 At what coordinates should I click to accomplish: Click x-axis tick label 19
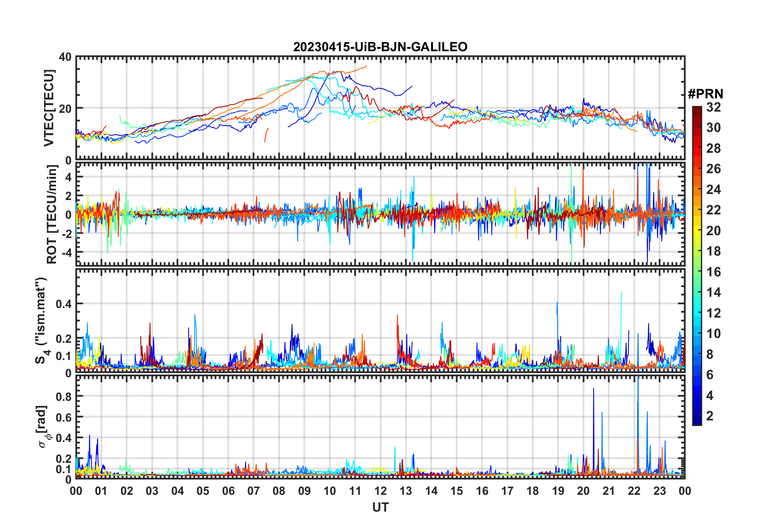point(558,491)
